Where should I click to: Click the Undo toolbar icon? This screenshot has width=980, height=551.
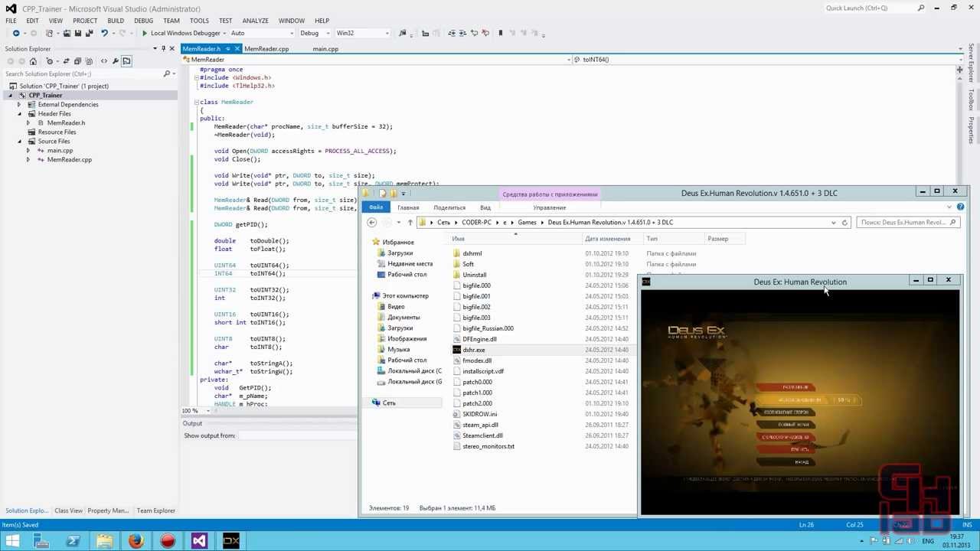coord(103,33)
